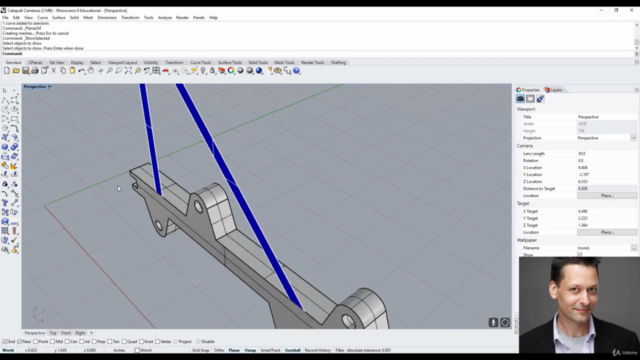The image size is (640, 360).
Task: Click the red car Shade icon
Action: (x=165, y=71)
